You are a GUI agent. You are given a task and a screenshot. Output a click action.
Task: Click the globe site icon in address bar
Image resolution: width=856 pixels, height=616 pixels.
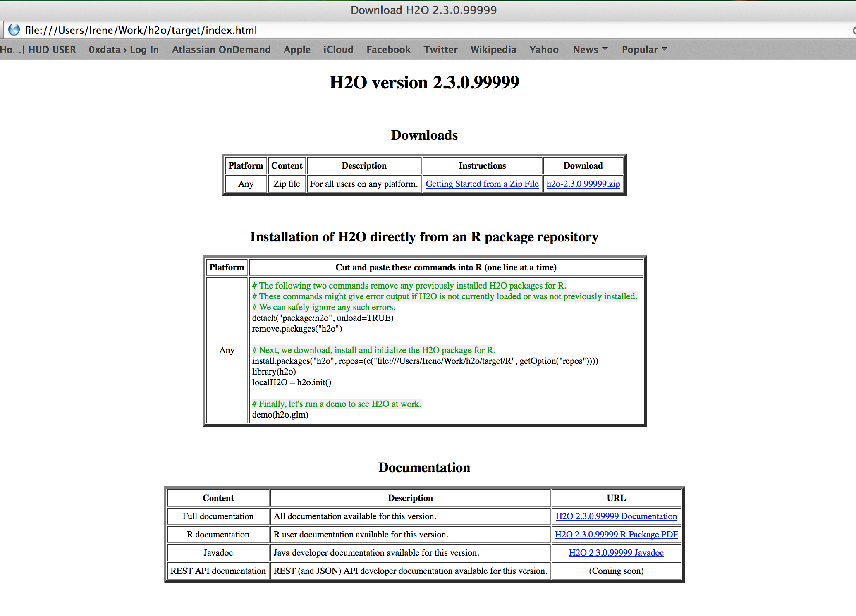14,30
